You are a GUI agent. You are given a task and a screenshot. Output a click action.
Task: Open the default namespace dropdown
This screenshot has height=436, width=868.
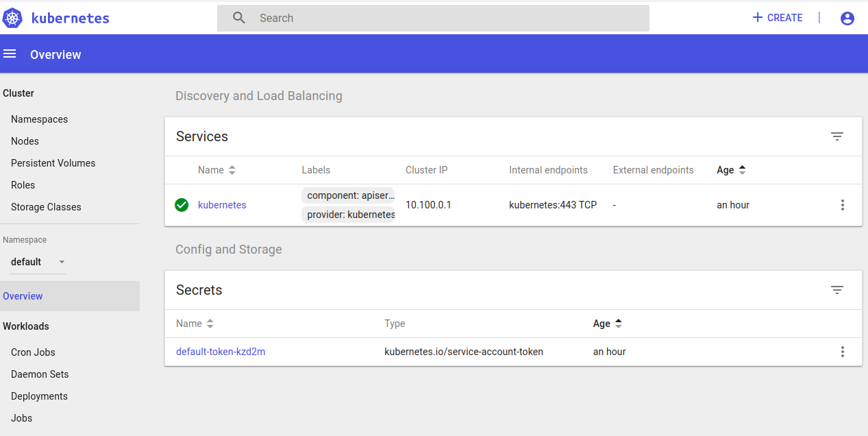coord(38,262)
